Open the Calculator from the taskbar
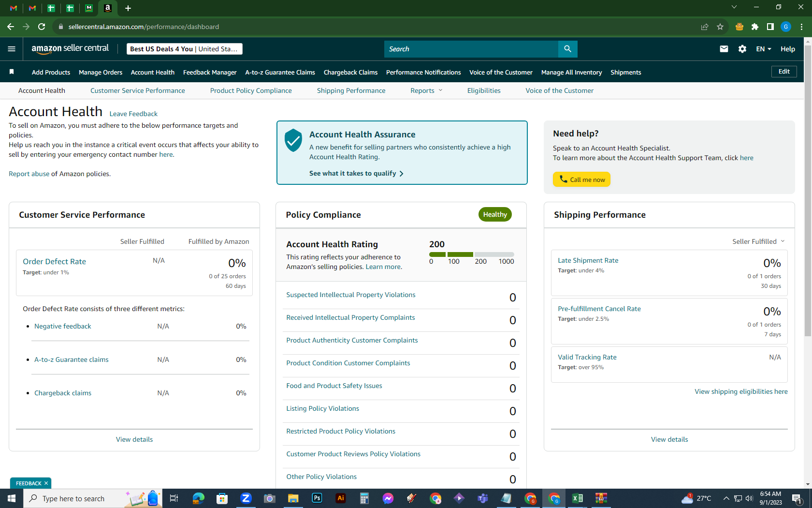 click(x=364, y=498)
